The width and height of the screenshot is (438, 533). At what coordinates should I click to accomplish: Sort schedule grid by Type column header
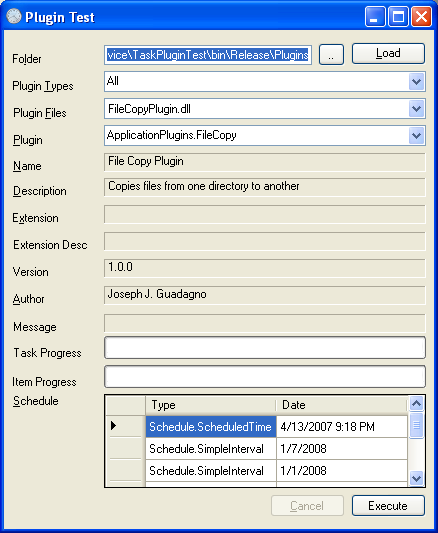pos(211,405)
